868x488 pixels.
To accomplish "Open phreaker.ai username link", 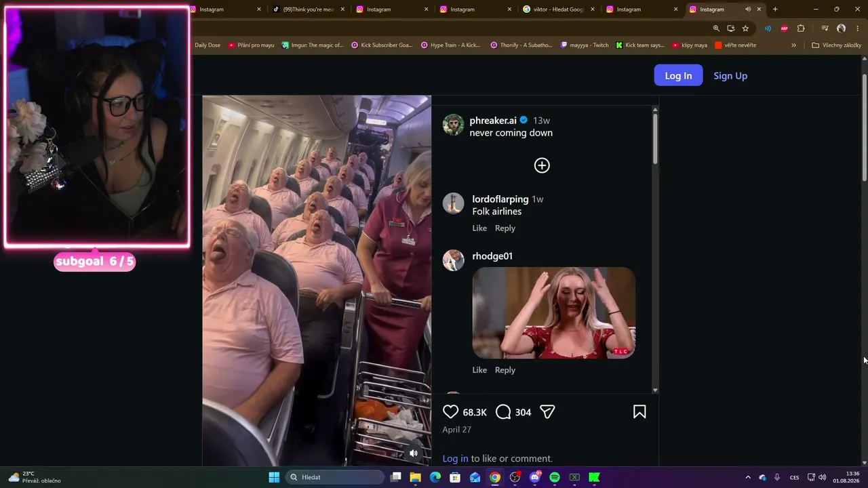I will tap(493, 121).
